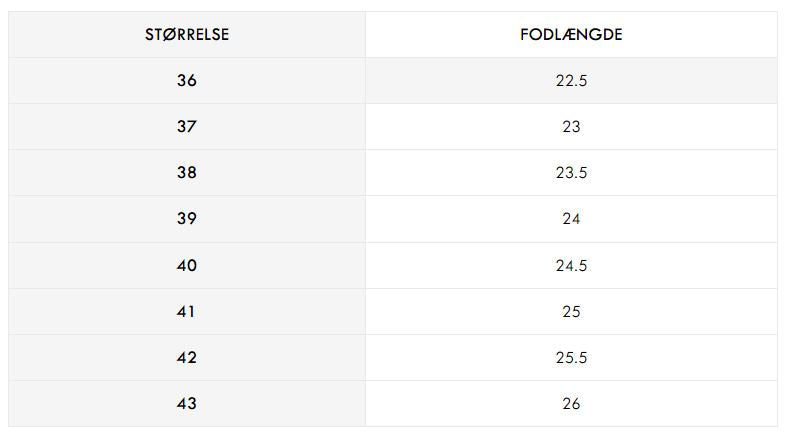Screen dimensions: 785x438
Task: Click the 24.5 foot length value
Action: click(x=571, y=266)
